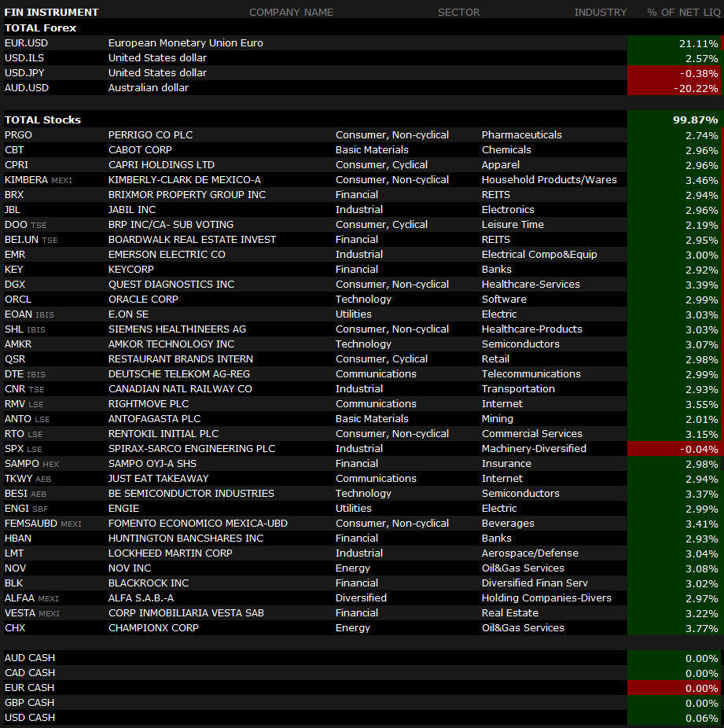Select the SAMPO HEX ticker
This screenshot has width=724, height=728.
pos(31,464)
